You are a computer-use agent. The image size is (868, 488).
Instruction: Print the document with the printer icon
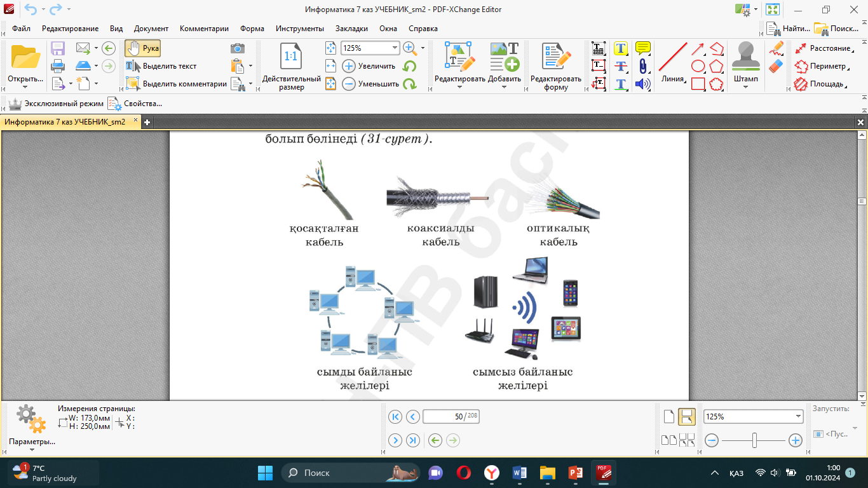click(x=58, y=65)
